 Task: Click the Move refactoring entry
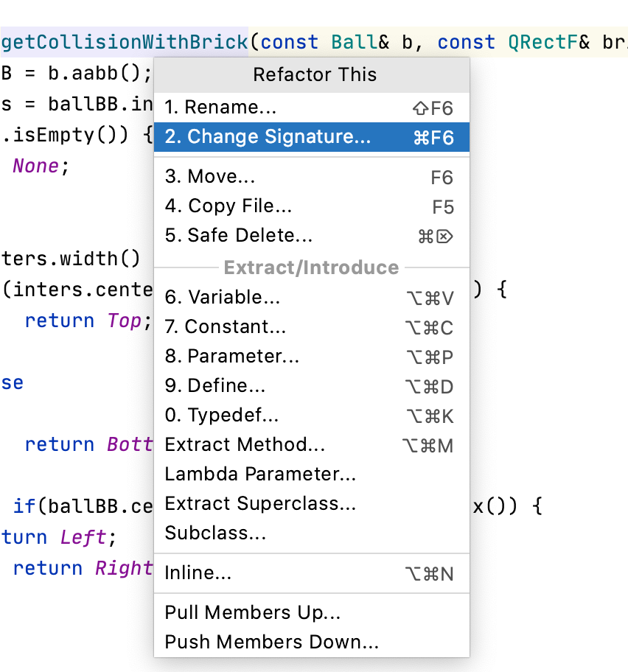point(210,177)
